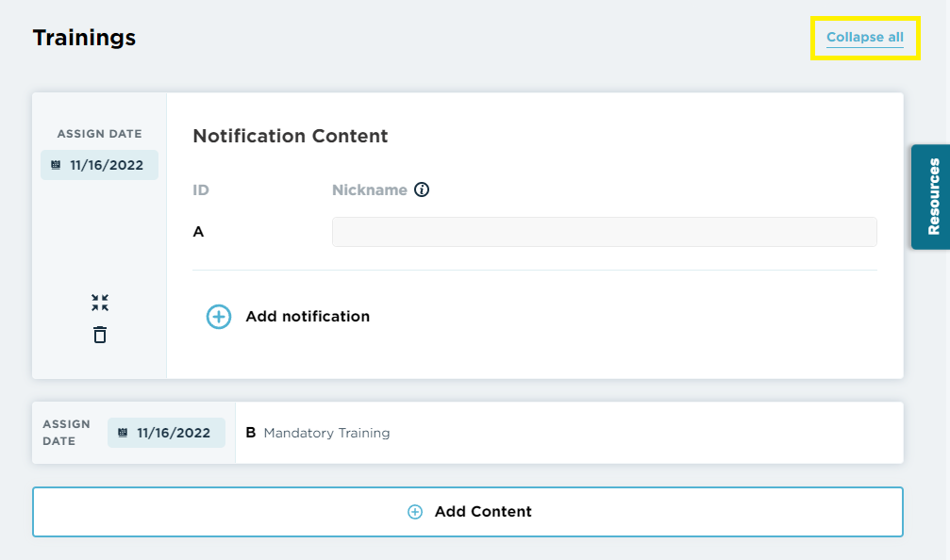This screenshot has height=560, width=950.
Task: Click the Nickname text field
Action: click(604, 232)
